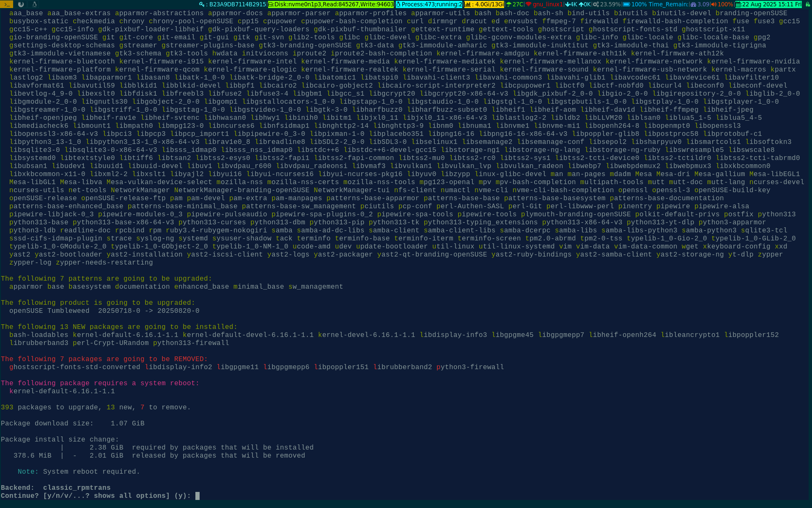Click the key icon before B23A9DB7114B2915
Viewport: 812px width, 508px height.
click(202, 4)
